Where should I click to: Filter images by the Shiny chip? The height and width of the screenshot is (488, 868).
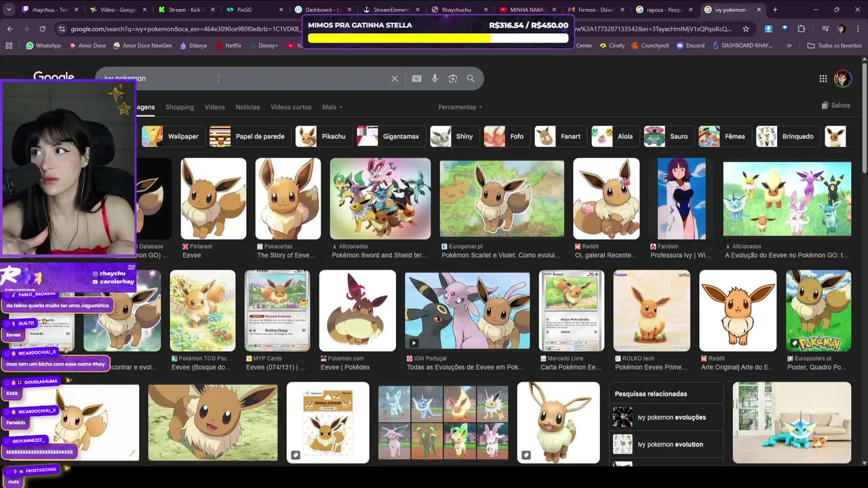click(454, 136)
